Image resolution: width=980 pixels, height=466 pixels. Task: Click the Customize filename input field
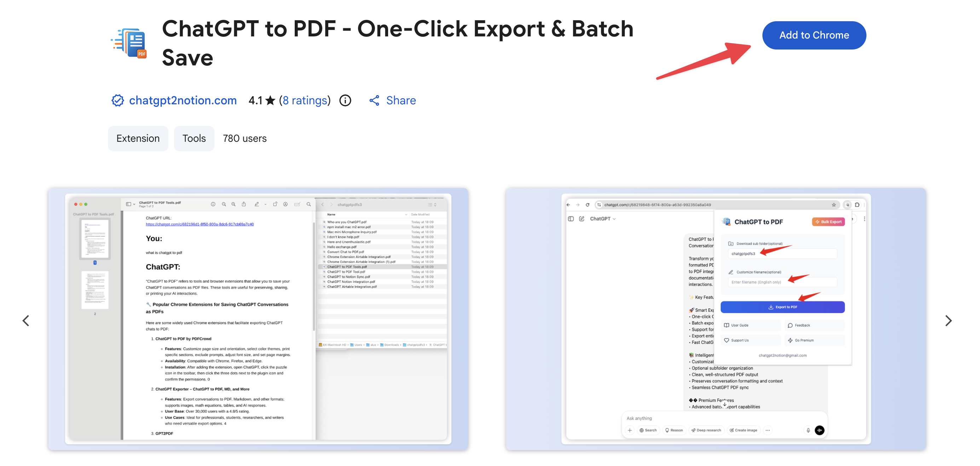point(782,282)
